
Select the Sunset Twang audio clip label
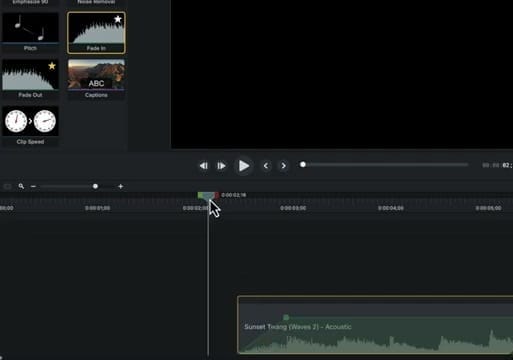point(298,327)
